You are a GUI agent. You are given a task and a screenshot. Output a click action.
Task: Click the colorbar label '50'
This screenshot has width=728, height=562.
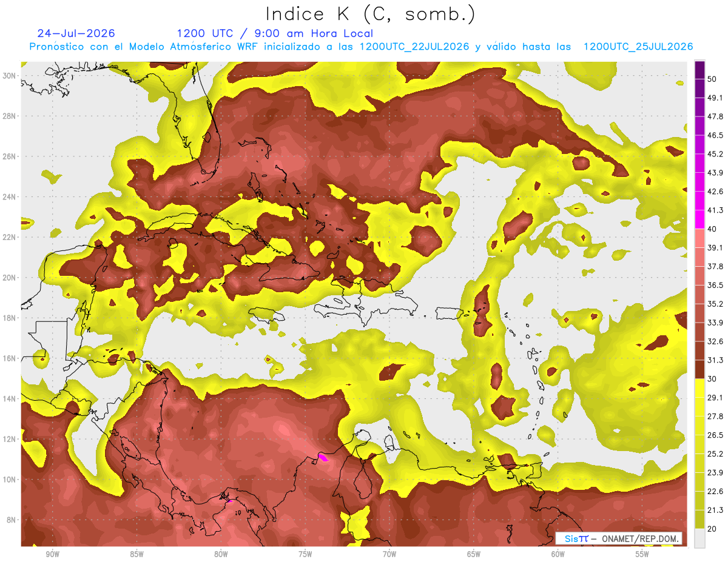713,79
